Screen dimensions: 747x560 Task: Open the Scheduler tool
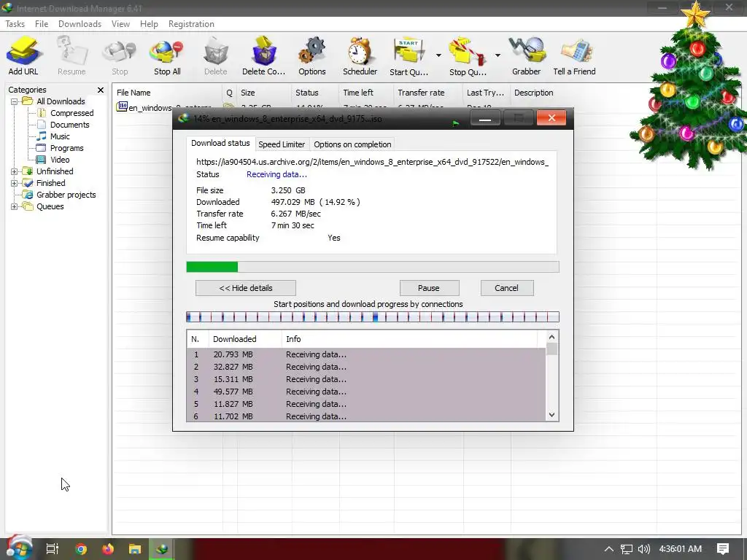pyautogui.click(x=360, y=55)
